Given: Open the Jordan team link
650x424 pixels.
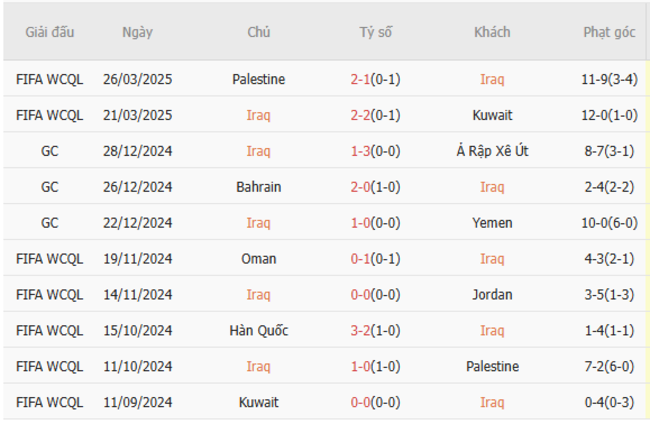Looking at the screenshot, I should [492, 295].
